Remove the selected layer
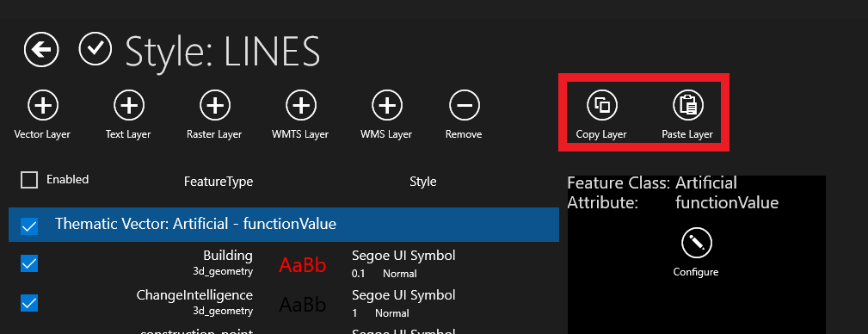The width and height of the screenshot is (868, 334). tap(464, 105)
